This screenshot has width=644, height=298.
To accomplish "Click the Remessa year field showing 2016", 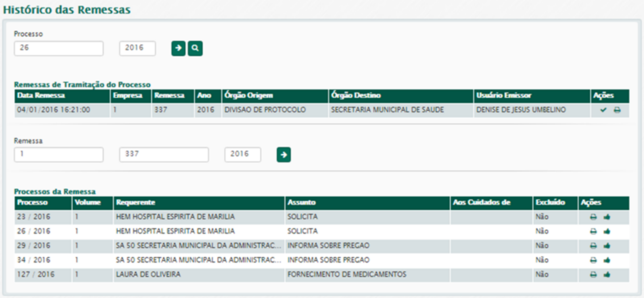I will tap(242, 154).
